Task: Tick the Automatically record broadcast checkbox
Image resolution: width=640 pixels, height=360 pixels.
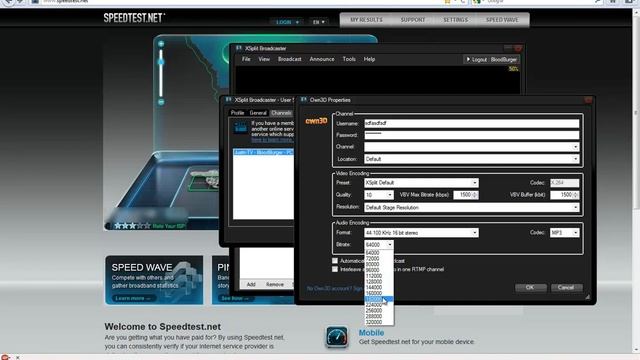Action: [x=335, y=260]
